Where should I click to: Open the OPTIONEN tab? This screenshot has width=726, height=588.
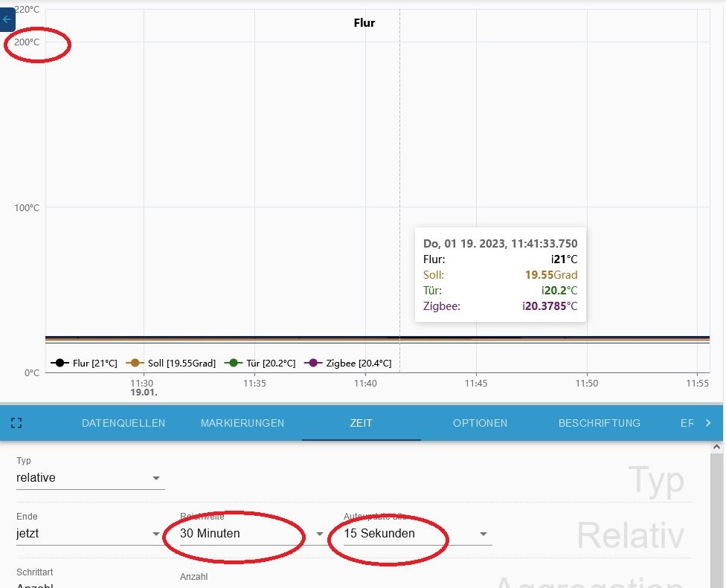(x=480, y=423)
